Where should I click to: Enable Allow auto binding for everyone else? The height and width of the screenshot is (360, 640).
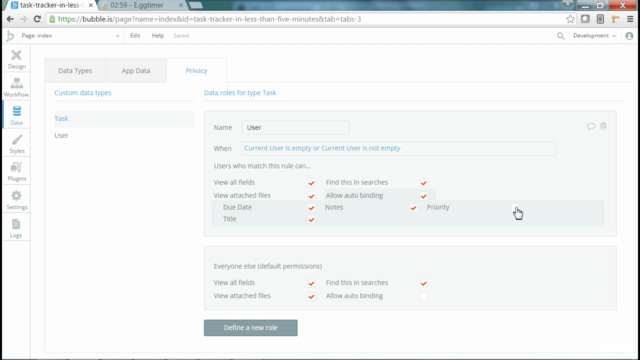pyautogui.click(x=424, y=296)
